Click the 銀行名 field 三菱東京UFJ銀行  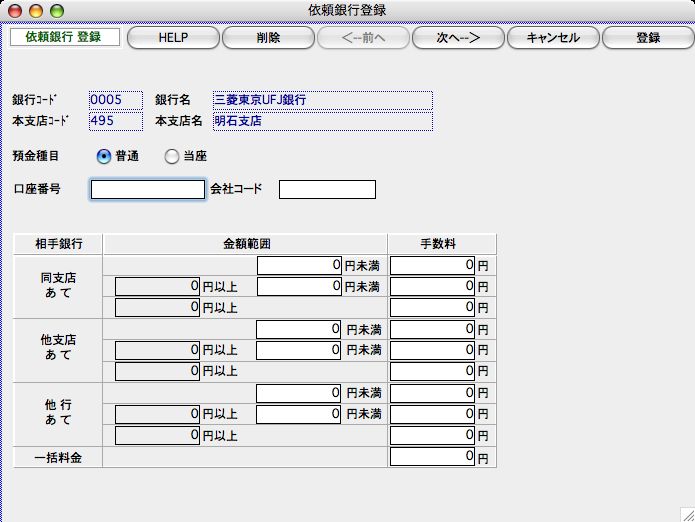tap(322, 100)
